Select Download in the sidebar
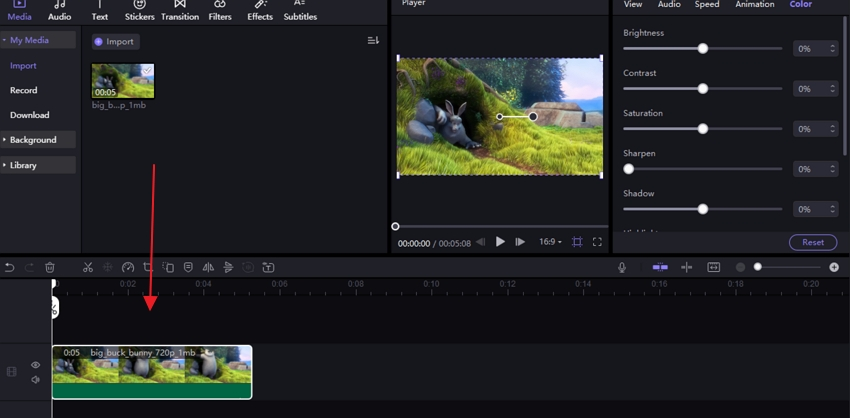Screen dimensions: 850x418 (x=29, y=115)
